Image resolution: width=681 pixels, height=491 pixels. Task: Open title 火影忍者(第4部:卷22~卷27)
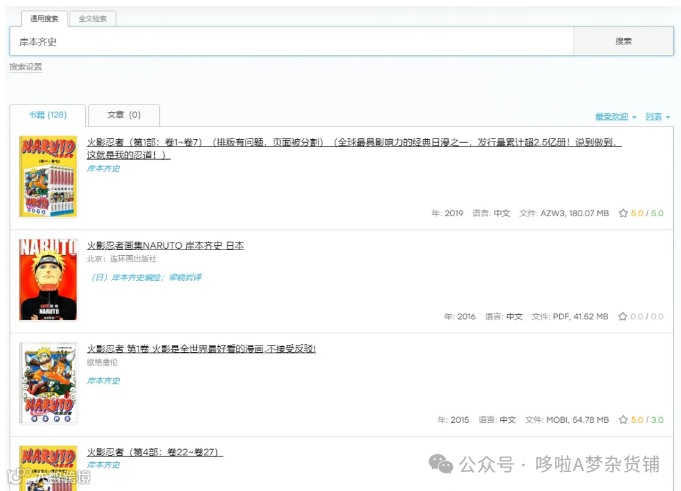(x=155, y=452)
